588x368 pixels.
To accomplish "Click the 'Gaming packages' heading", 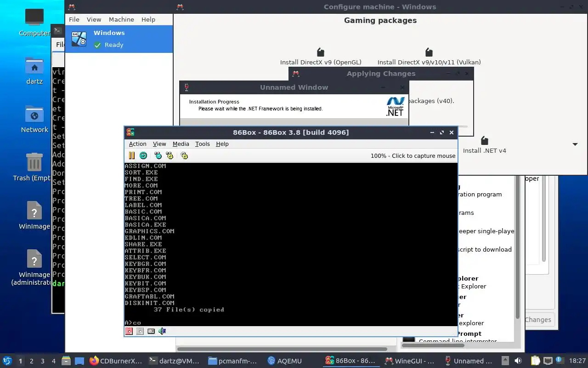I will pos(380,20).
